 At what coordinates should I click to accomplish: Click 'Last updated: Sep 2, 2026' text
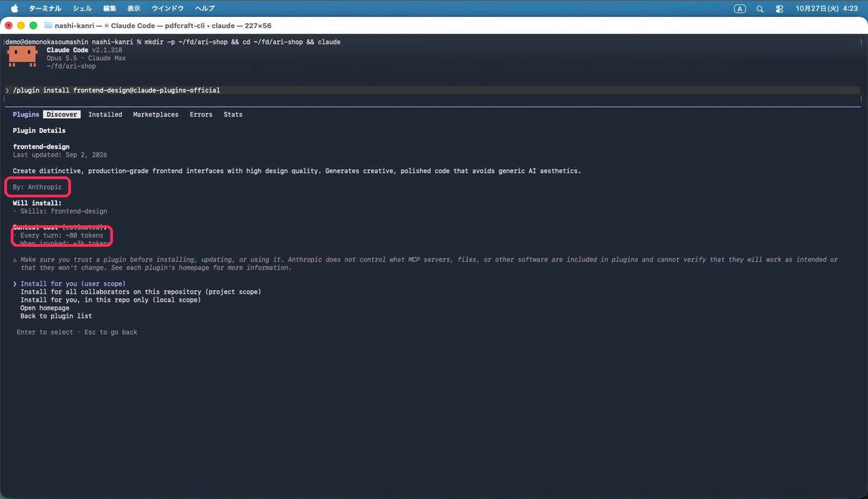[x=60, y=155]
